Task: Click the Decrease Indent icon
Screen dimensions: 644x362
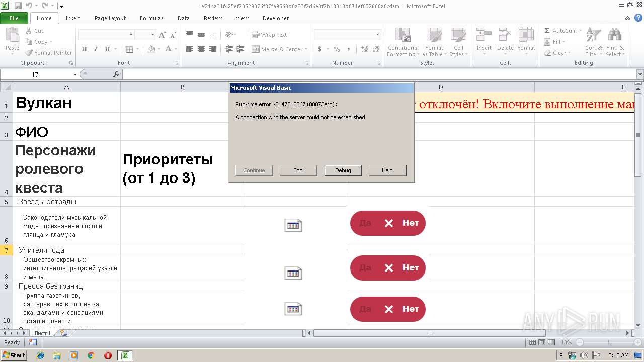Action: coord(229,49)
